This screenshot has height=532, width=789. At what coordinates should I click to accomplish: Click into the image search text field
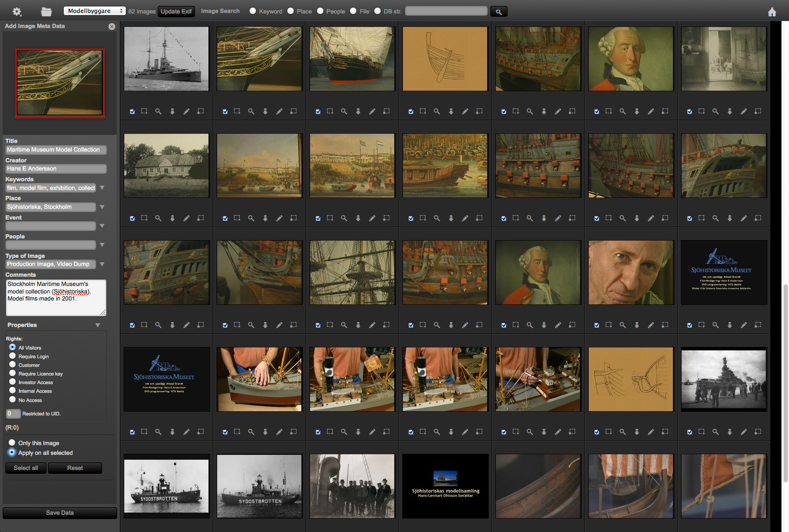pos(446,11)
